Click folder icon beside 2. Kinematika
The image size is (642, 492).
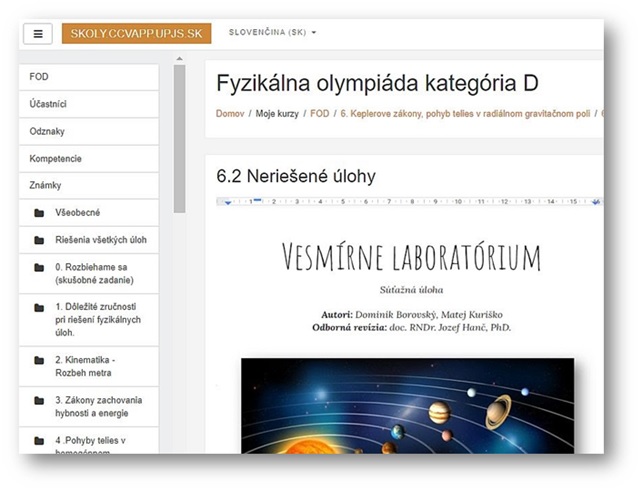pos(39,361)
